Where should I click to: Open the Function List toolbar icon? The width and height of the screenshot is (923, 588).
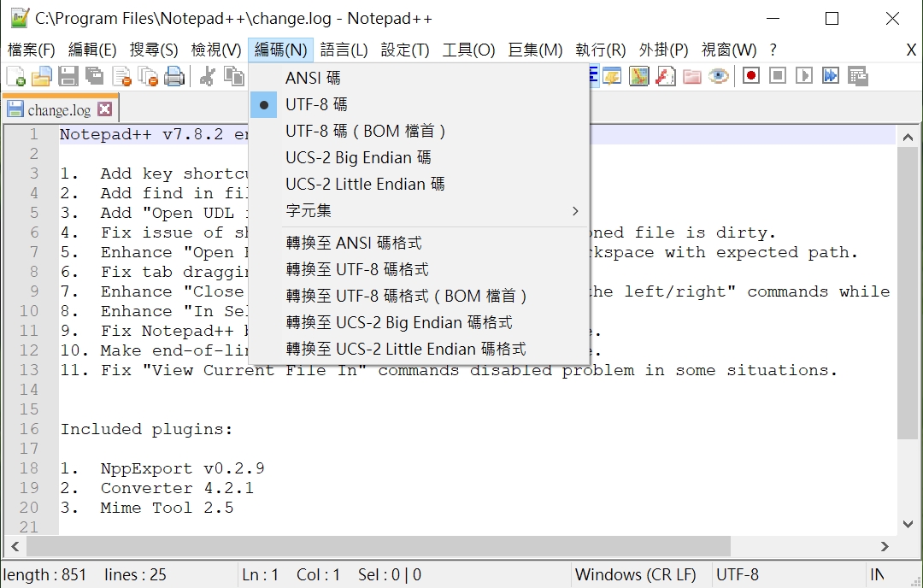click(665, 77)
